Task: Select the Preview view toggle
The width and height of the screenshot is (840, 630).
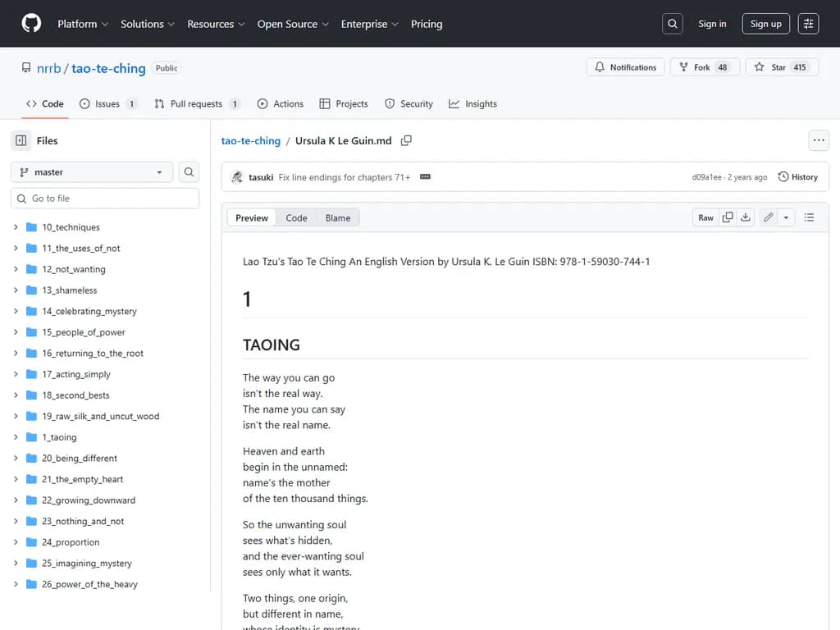Action: [x=252, y=217]
